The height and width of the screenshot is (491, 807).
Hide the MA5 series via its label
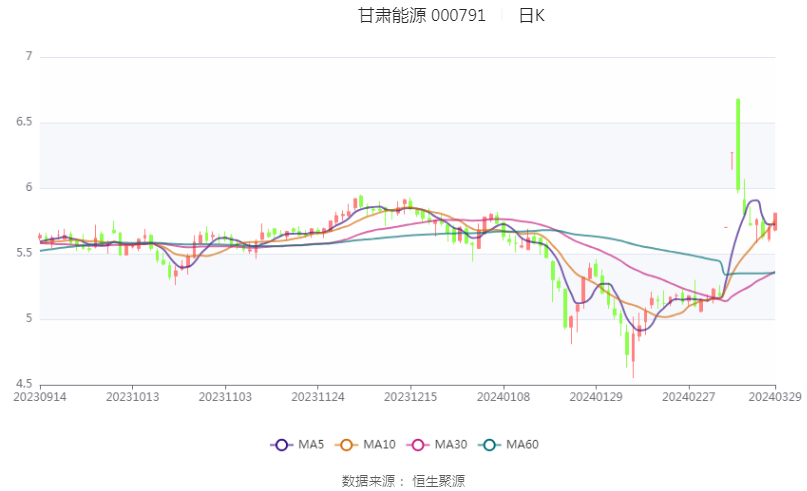click(311, 445)
